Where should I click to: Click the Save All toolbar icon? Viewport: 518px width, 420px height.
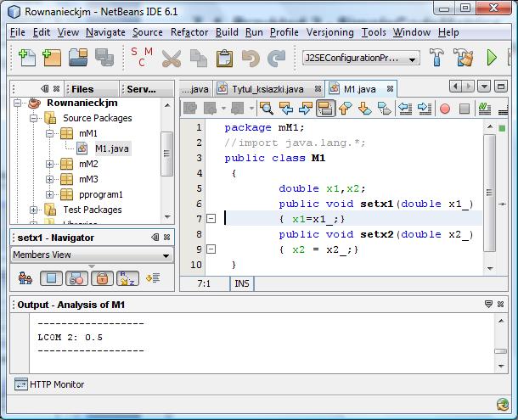(x=104, y=58)
